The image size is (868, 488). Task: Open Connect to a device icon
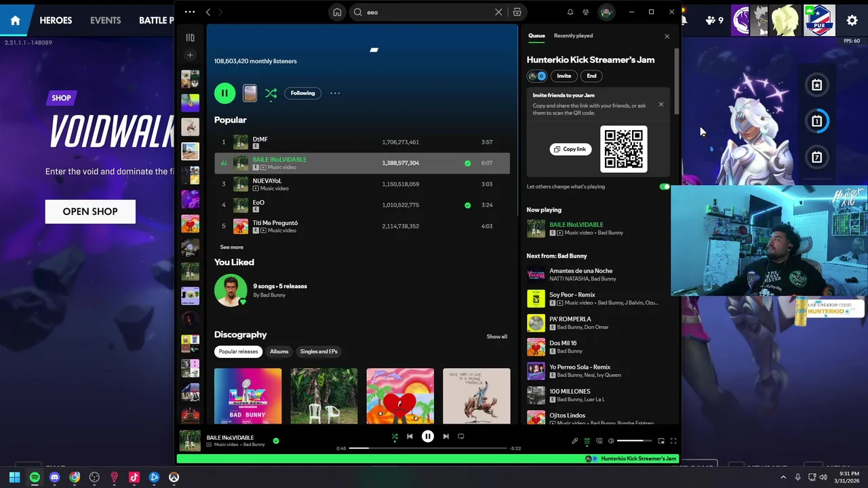599,441
